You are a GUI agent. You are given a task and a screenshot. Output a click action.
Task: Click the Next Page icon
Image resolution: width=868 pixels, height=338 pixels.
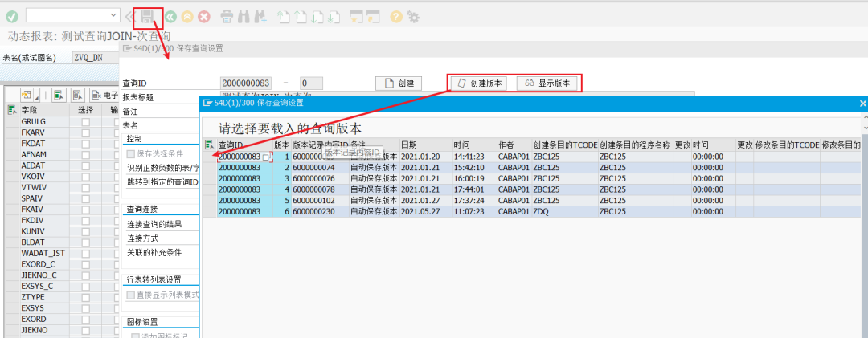coord(317,17)
